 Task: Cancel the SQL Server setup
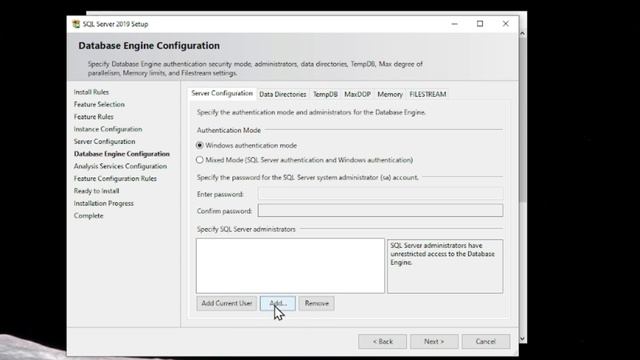[x=486, y=342]
